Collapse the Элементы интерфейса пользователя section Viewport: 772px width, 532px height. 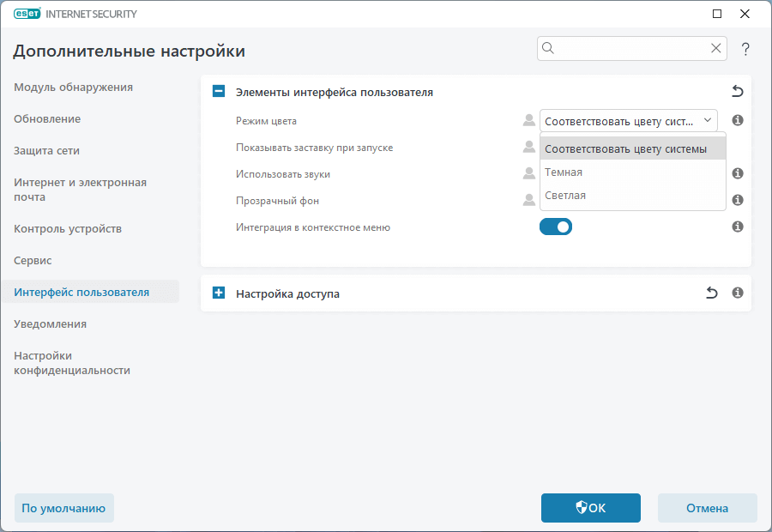pyautogui.click(x=219, y=92)
